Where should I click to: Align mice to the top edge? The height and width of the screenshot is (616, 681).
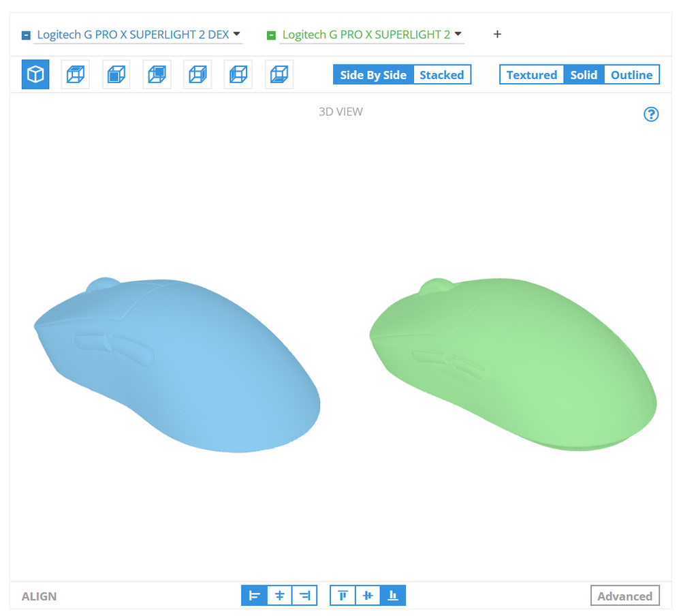point(343,596)
